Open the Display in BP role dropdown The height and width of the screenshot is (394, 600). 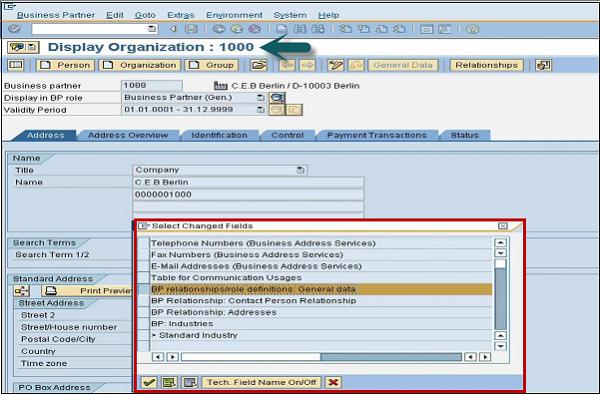click(261, 98)
